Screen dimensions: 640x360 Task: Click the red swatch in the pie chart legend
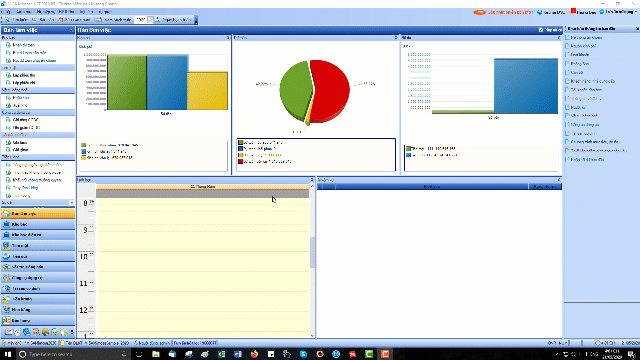[241, 162]
